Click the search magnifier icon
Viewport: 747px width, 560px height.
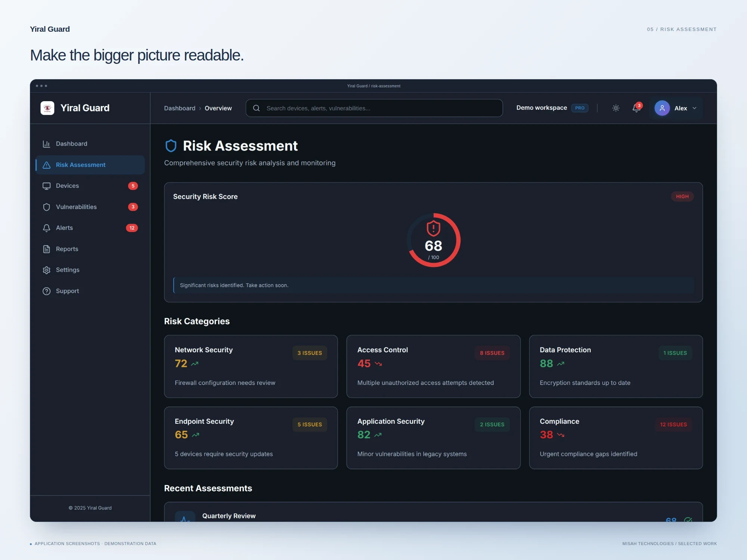pos(256,108)
